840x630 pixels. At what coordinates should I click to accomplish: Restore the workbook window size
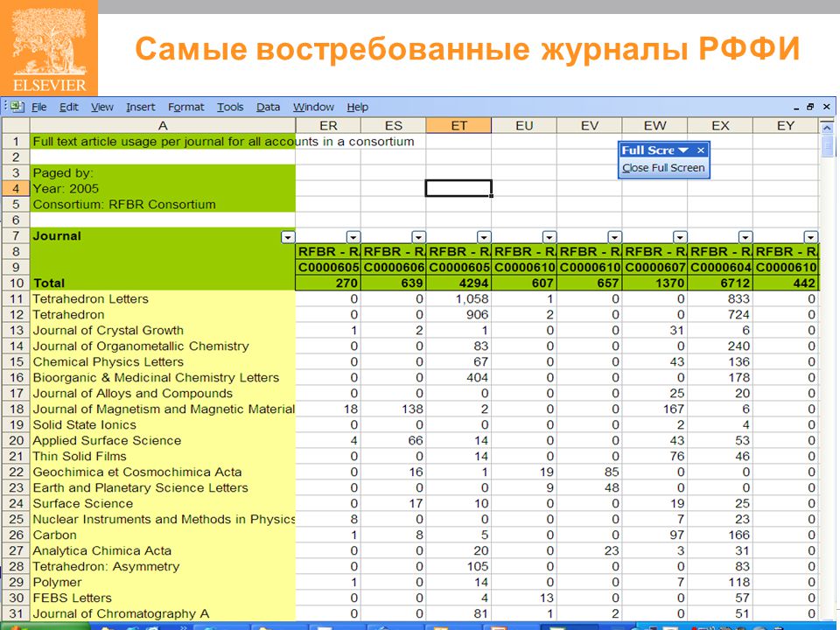point(810,107)
